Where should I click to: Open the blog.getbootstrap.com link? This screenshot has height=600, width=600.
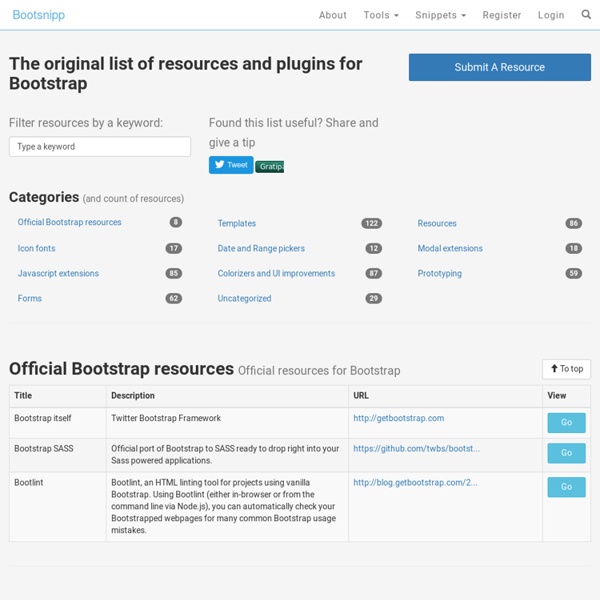pyautogui.click(x=415, y=483)
